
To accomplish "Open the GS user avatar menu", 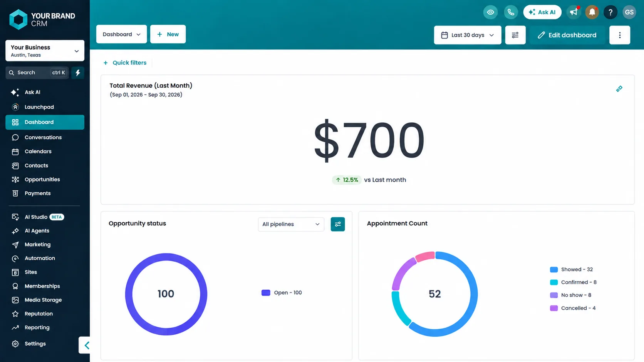I will click(629, 12).
